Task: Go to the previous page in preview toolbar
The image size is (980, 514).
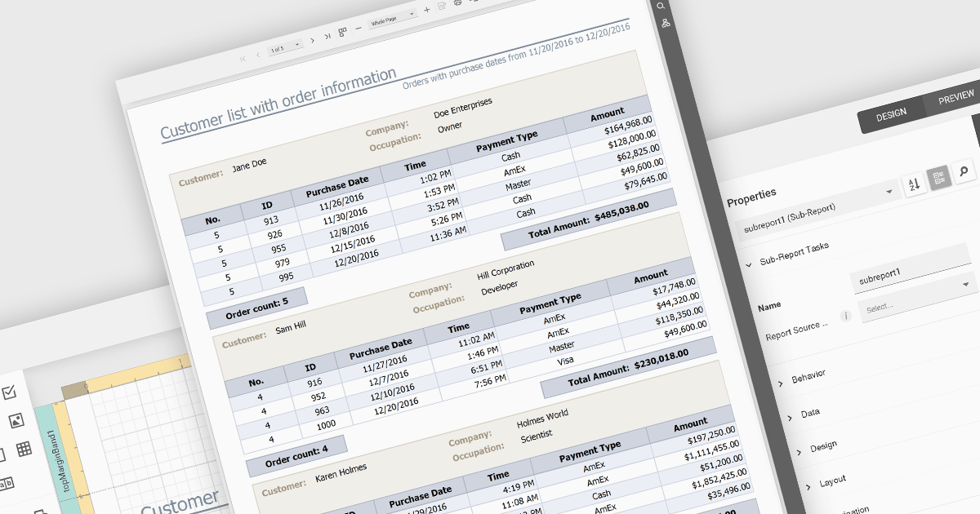Action: click(x=258, y=55)
